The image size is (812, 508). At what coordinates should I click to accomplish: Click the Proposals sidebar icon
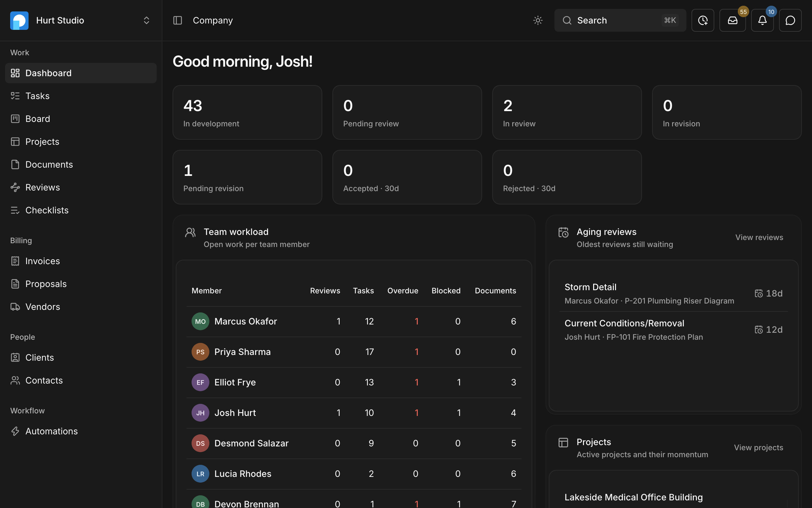15,284
